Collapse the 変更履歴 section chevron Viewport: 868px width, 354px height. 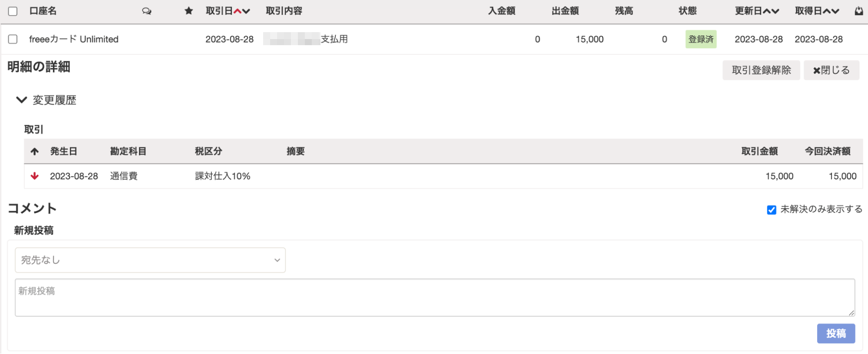pyautogui.click(x=21, y=100)
